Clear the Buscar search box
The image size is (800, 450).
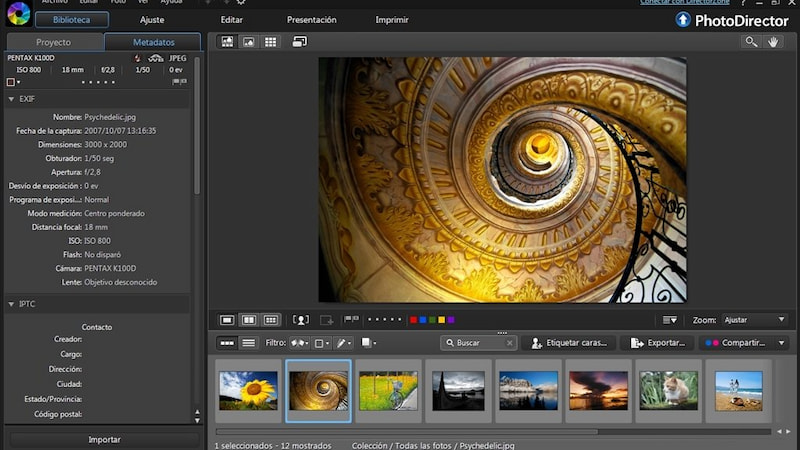(x=509, y=343)
